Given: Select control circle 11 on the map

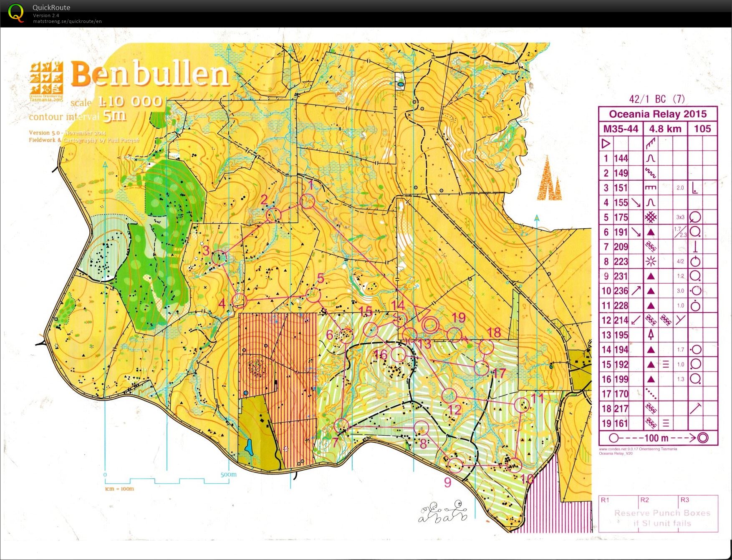Looking at the screenshot, I should [x=522, y=405].
